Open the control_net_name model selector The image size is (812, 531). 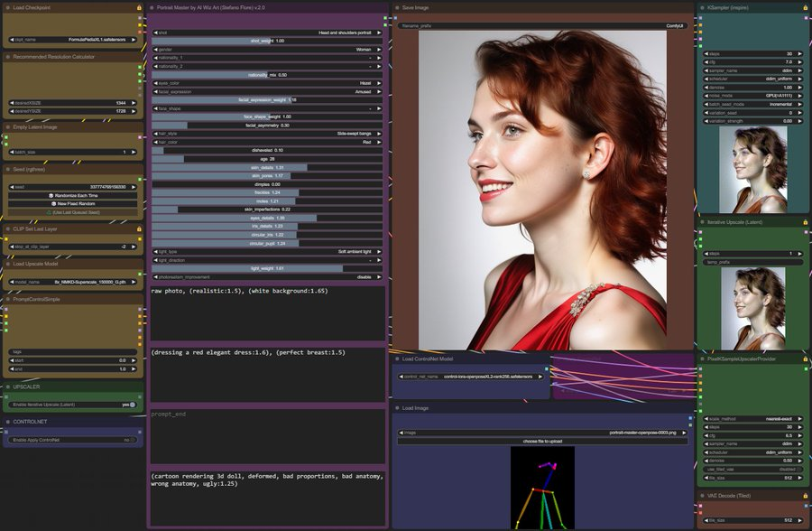click(471, 377)
